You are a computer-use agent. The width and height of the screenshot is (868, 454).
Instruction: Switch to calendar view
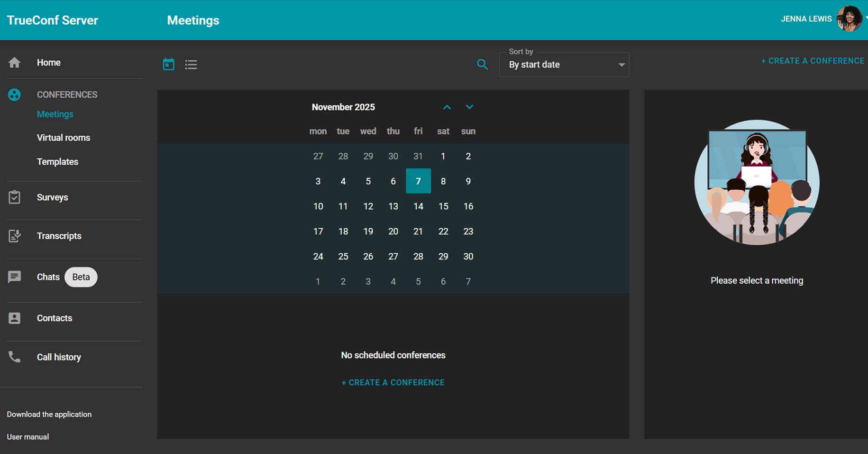(x=168, y=65)
